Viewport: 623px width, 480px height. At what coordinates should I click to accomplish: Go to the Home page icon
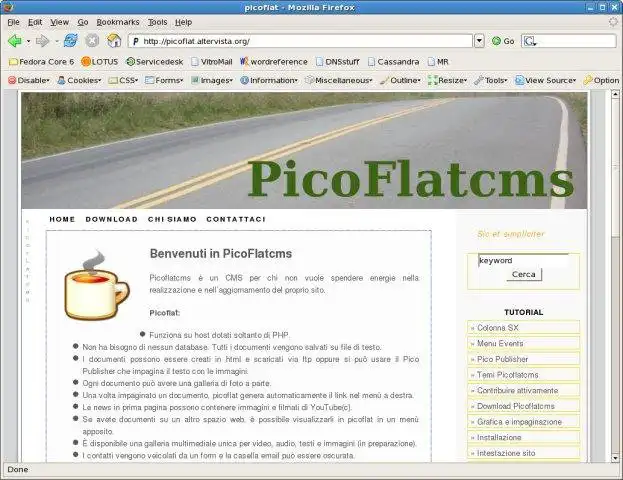pyautogui.click(x=114, y=41)
